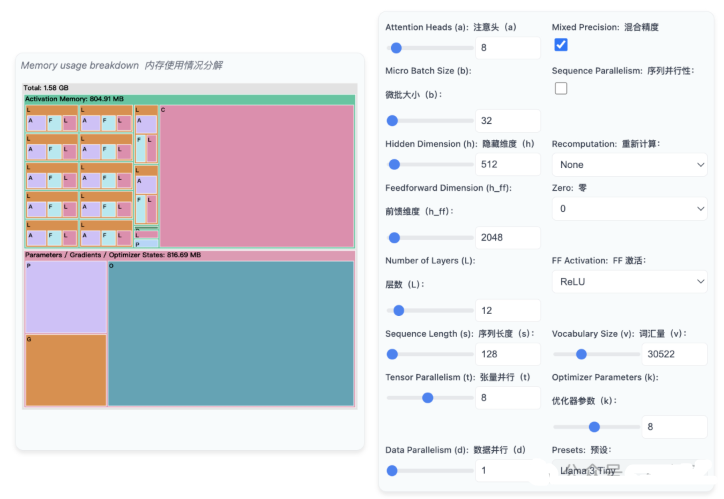Click the Vocabulary Size slider
The height and width of the screenshot is (499, 724).
596,354
